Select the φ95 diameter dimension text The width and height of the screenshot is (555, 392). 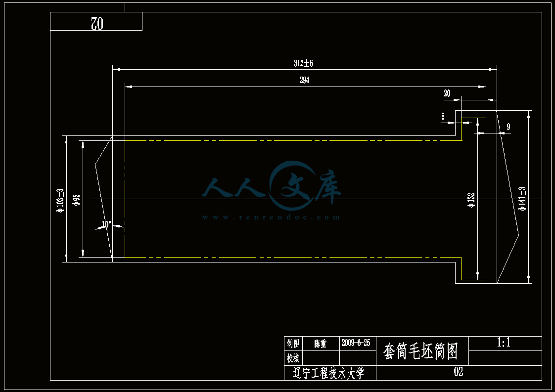(x=77, y=200)
